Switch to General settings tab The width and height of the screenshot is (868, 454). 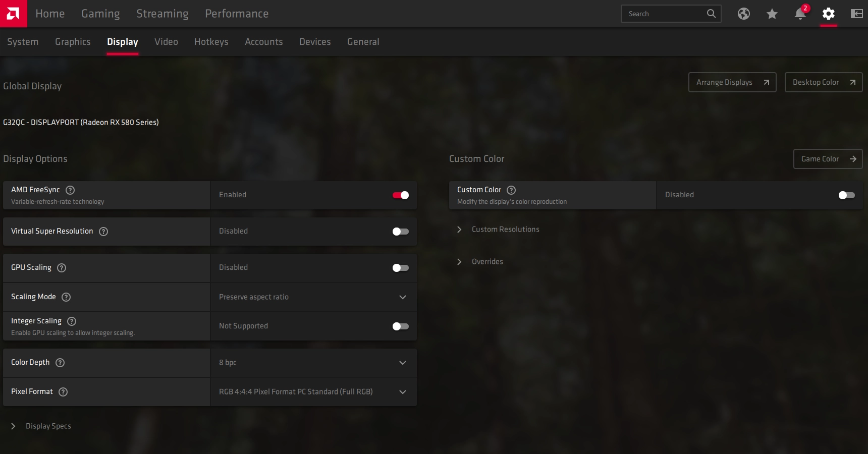coord(363,42)
